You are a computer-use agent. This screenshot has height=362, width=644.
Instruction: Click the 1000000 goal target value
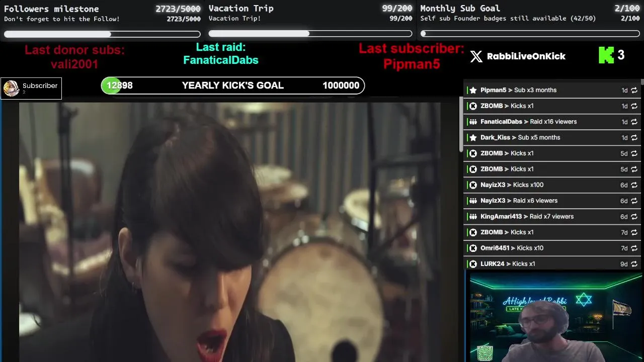tap(341, 85)
